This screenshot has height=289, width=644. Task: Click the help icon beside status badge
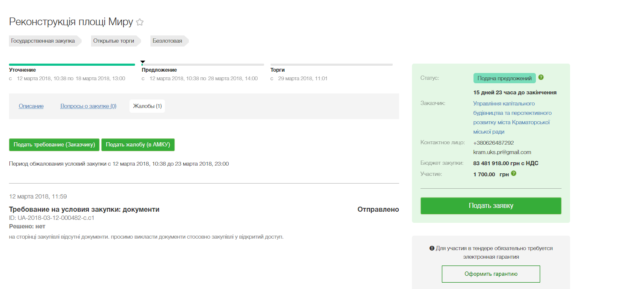point(541,78)
